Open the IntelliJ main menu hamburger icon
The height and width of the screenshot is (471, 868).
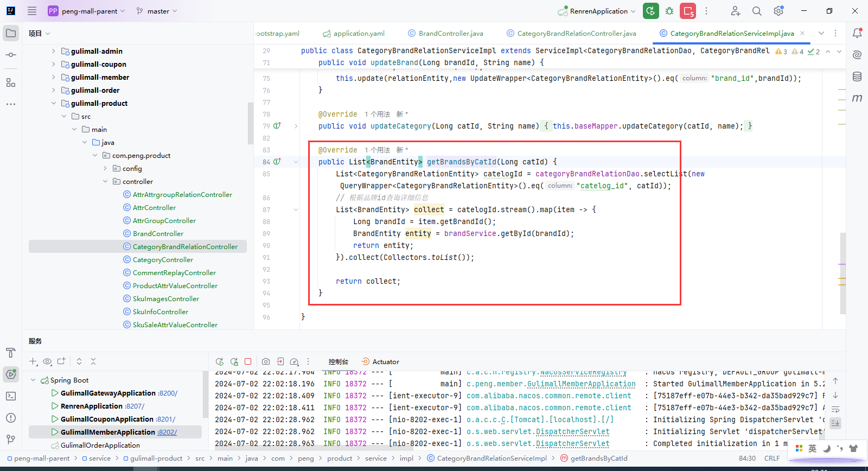tap(32, 11)
